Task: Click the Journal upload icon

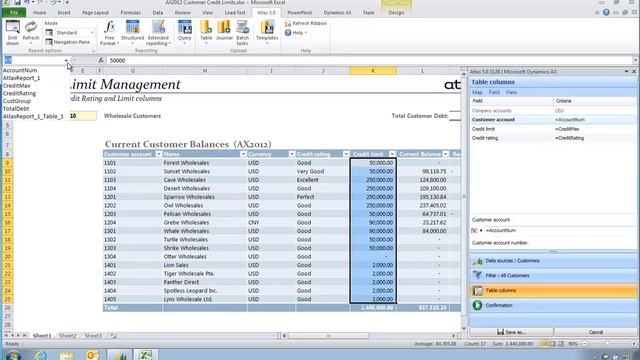Action: pyautogui.click(x=224, y=31)
